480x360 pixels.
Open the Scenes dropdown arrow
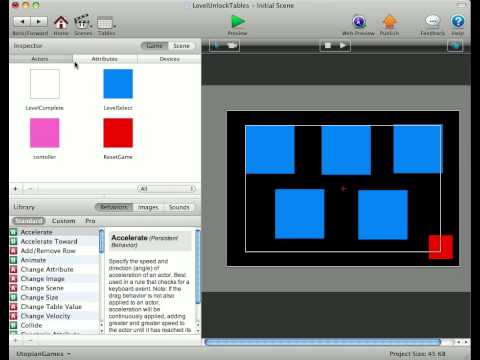[x=91, y=26]
